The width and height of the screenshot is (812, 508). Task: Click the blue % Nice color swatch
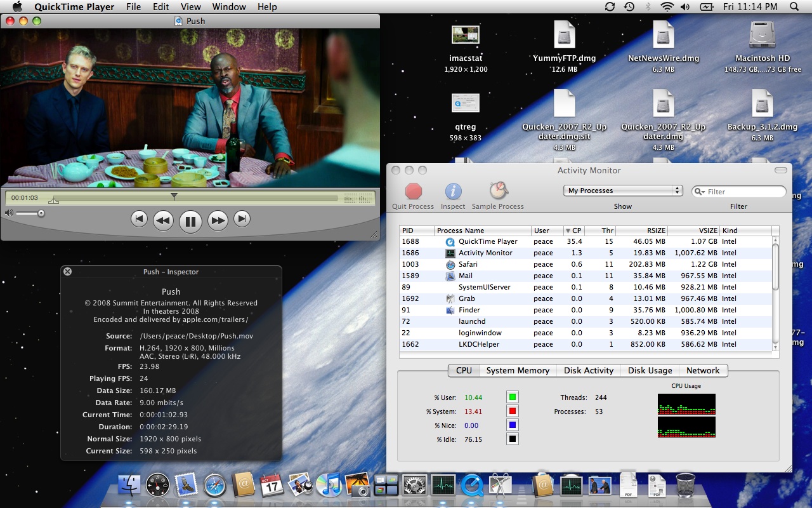513,425
